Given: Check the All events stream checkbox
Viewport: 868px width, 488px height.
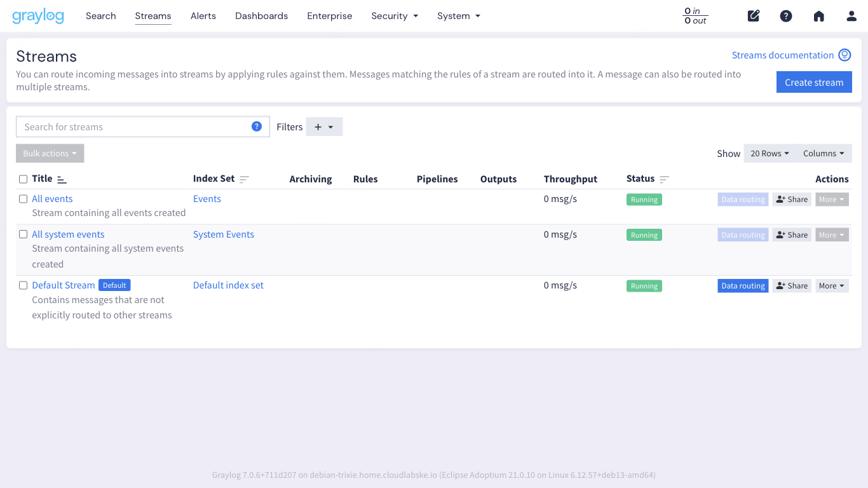Looking at the screenshot, I should [x=23, y=199].
